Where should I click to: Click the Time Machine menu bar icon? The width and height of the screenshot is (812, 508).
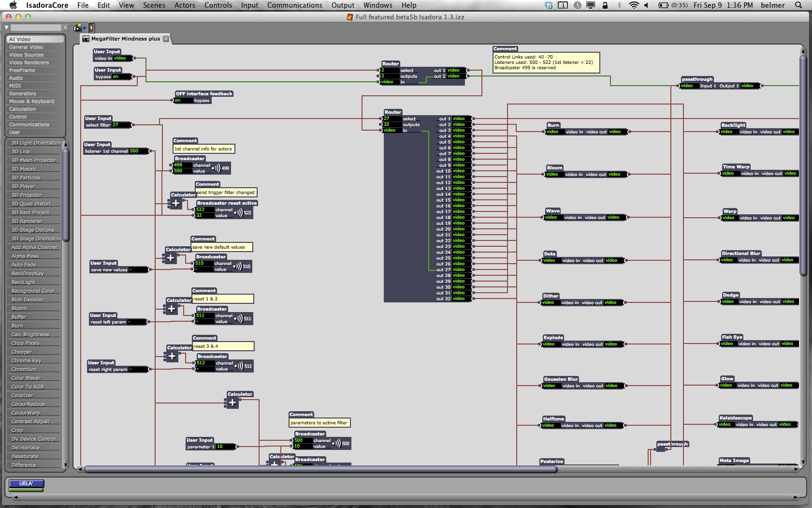click(578, 5)
